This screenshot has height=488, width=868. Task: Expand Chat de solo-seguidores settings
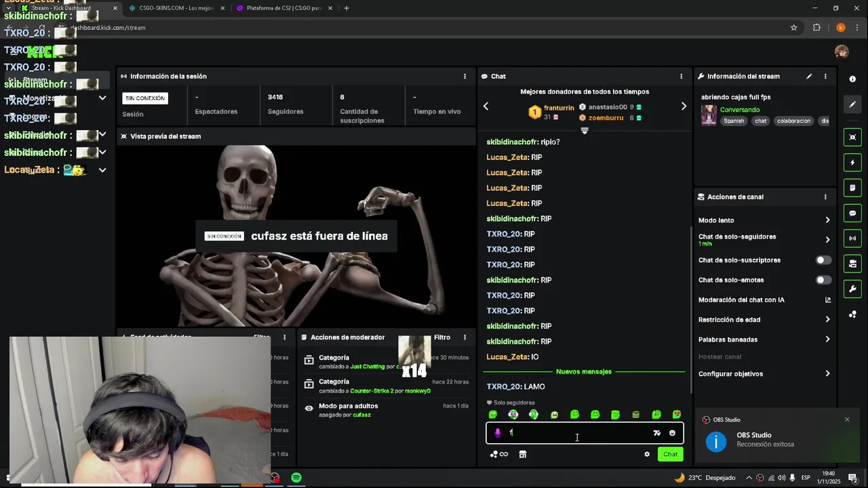tap(827, 239)
